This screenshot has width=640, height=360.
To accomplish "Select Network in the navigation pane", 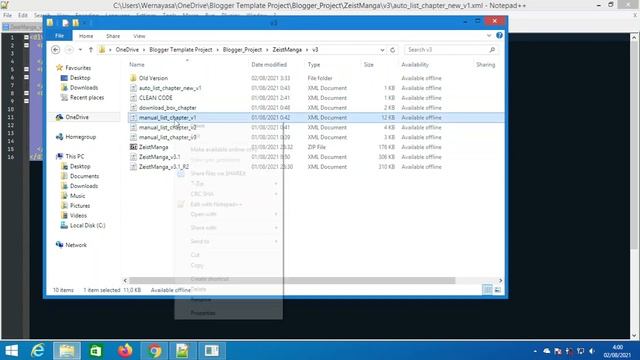I will click(x=76, y=245).
